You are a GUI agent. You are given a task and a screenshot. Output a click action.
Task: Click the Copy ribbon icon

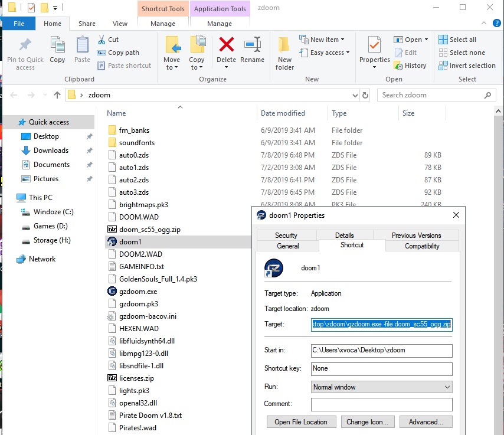point(57,45)
